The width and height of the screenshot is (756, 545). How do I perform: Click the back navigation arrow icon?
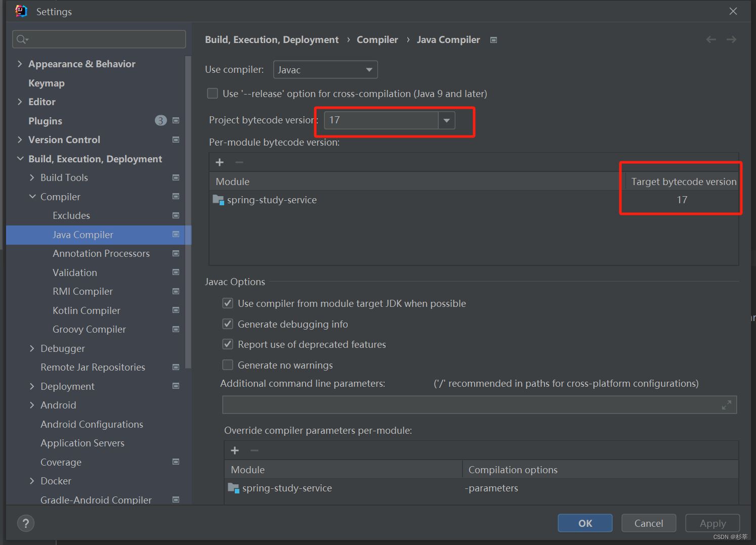point(711,39)
